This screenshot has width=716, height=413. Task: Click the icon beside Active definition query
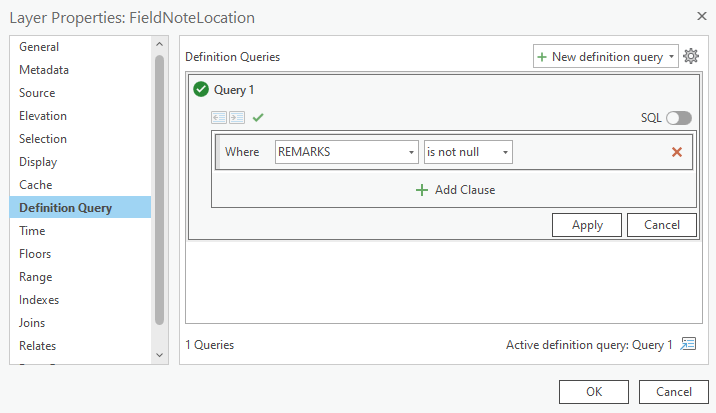click(688, 344)
